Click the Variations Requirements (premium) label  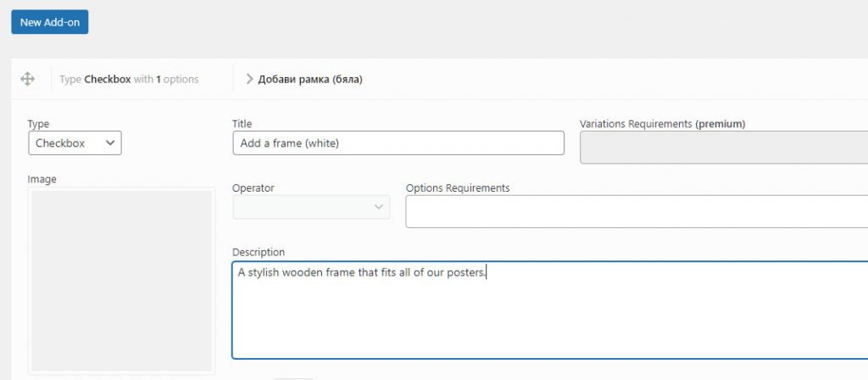(x=663, y=124)
